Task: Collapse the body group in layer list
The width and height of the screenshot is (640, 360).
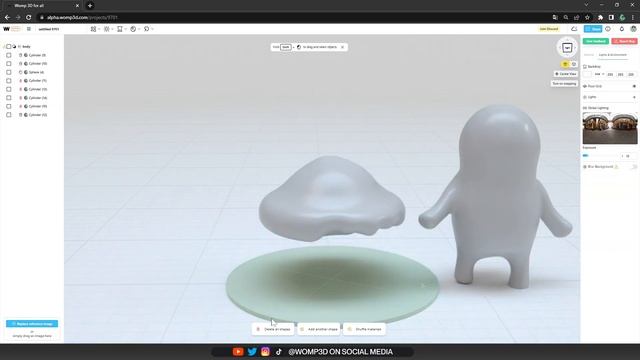Action: [x=4, y=47]
